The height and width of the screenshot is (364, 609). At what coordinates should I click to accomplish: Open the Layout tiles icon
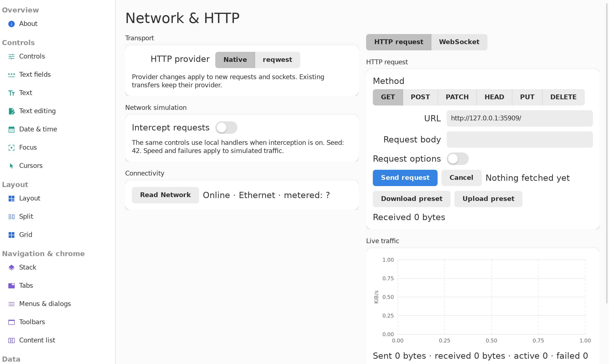(x=12, y=199)
